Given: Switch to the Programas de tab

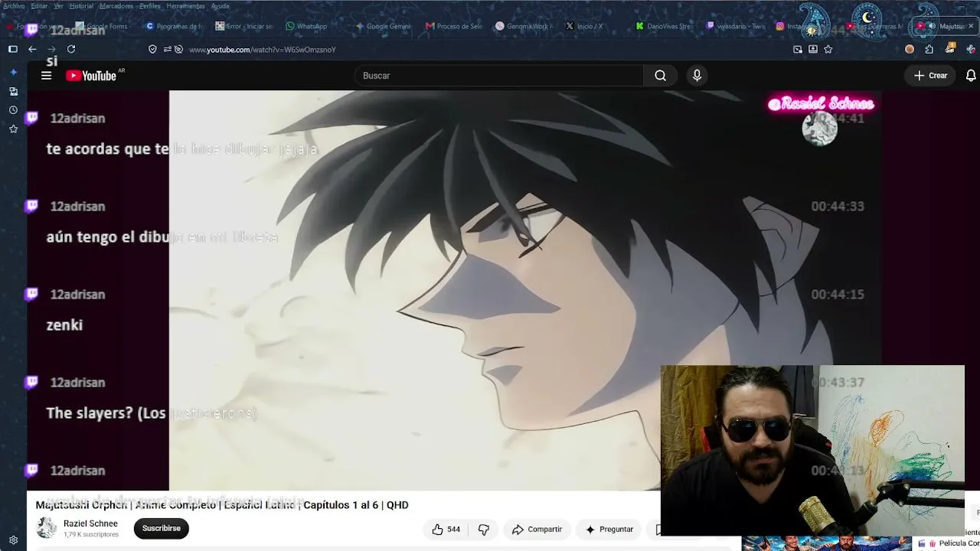Looking at the screenshot, I should point(175,26).
